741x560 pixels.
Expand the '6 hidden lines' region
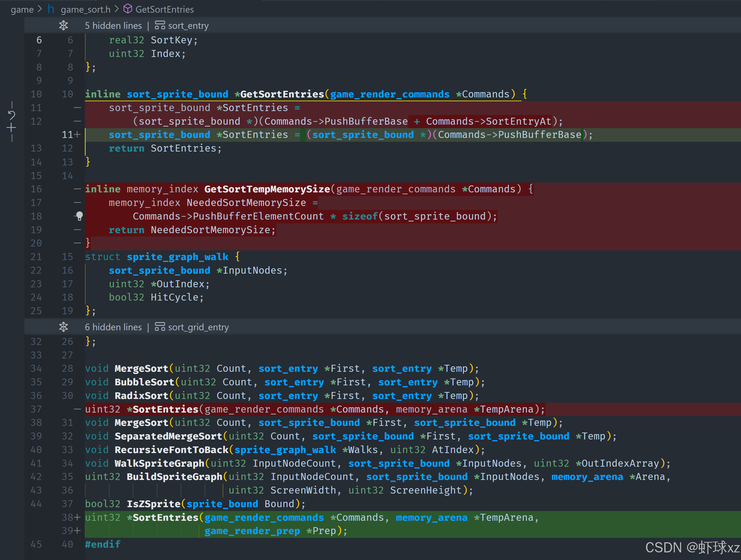(x=113, y=327)
